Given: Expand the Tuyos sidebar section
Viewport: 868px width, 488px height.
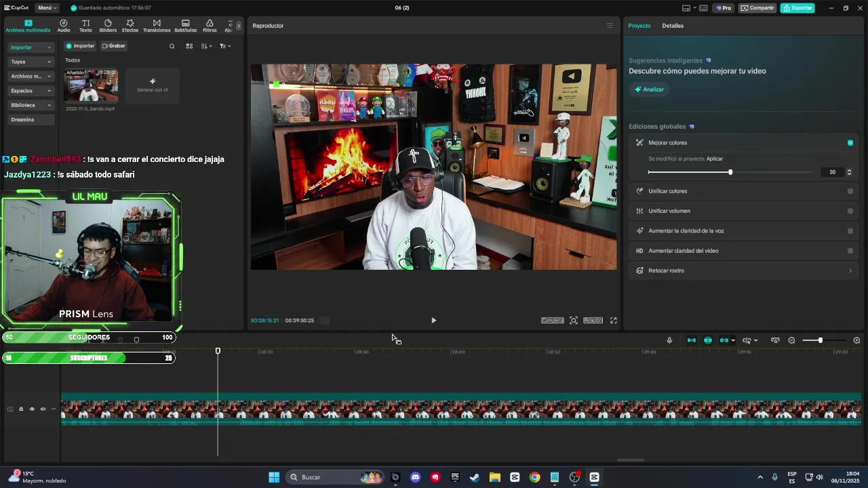Looking at the screenshot, I should [31, 62].
